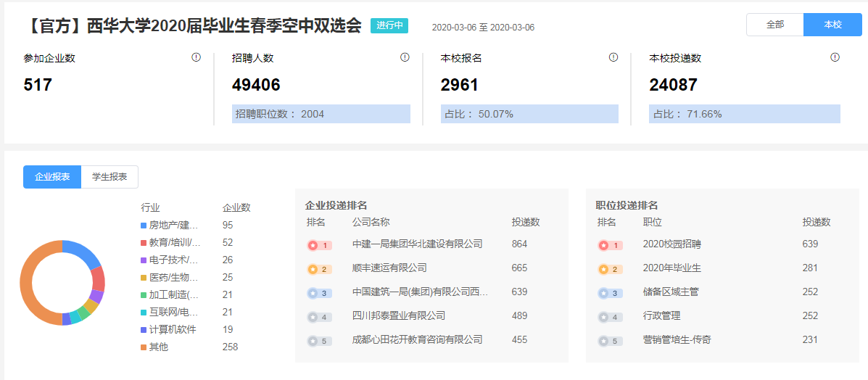Click info icon beside 参加企业数
868x380 pixels.
[x=196, y=57]
